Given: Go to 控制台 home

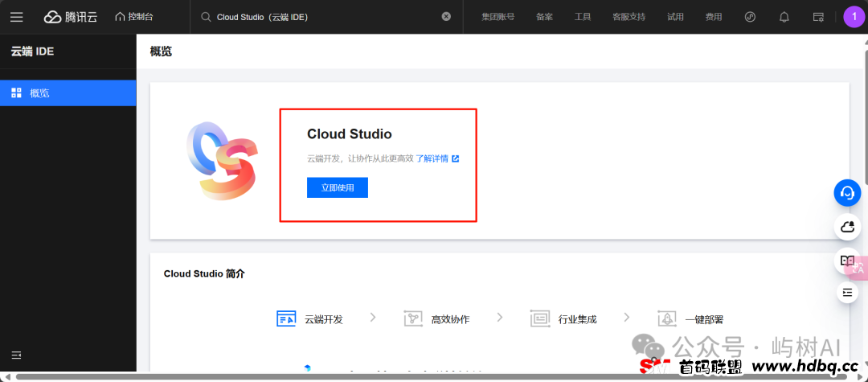Looking at the screenshot, I should coord(134,17).
